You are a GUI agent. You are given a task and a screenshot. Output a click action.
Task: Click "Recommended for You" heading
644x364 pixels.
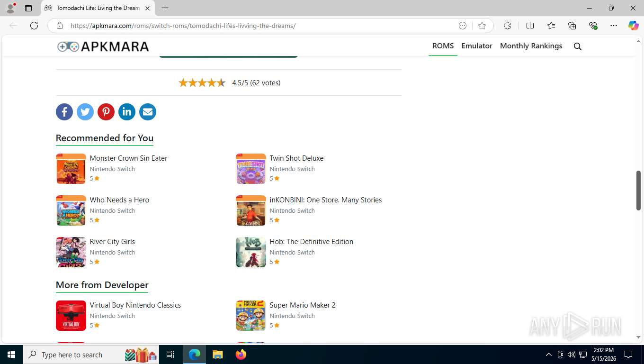(105, 138)
